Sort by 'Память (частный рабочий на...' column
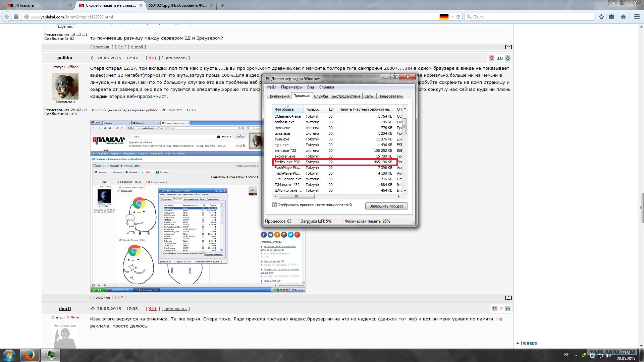 pos(366,109)
